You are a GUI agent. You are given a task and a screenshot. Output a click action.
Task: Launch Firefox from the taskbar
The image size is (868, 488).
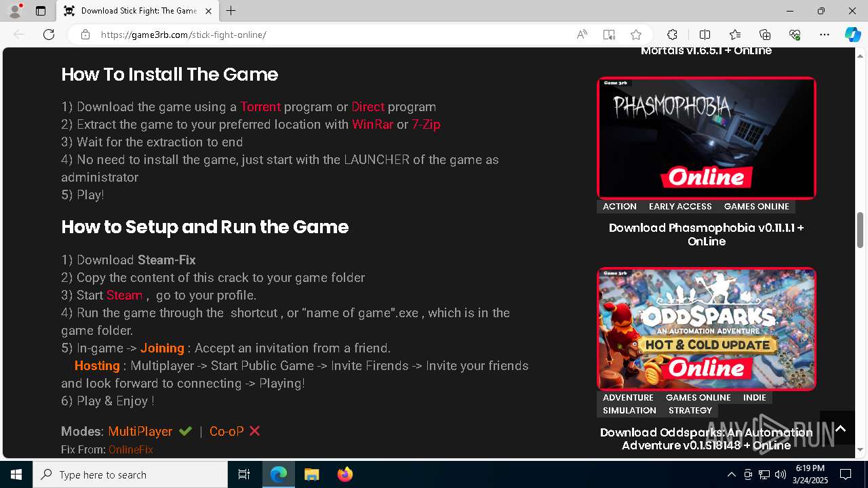click(345, 474)
